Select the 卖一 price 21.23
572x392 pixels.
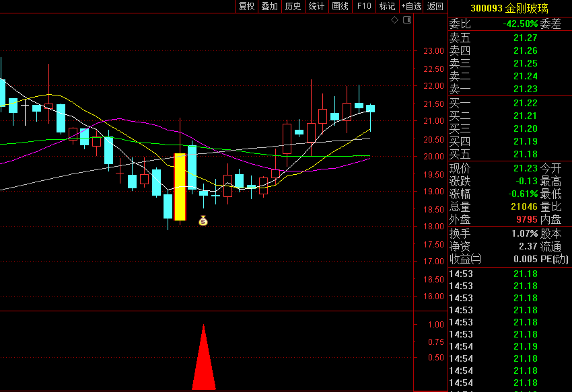point(526,89)
